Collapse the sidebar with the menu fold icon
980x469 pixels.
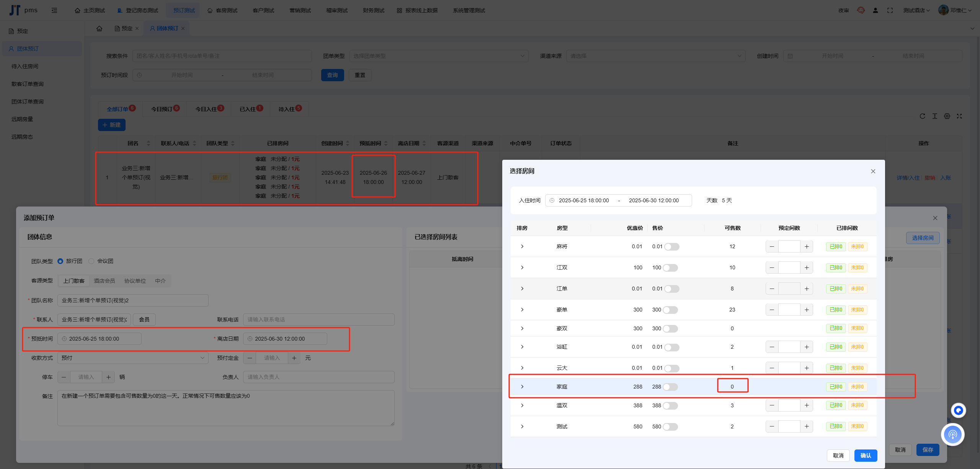click(54, 10)
